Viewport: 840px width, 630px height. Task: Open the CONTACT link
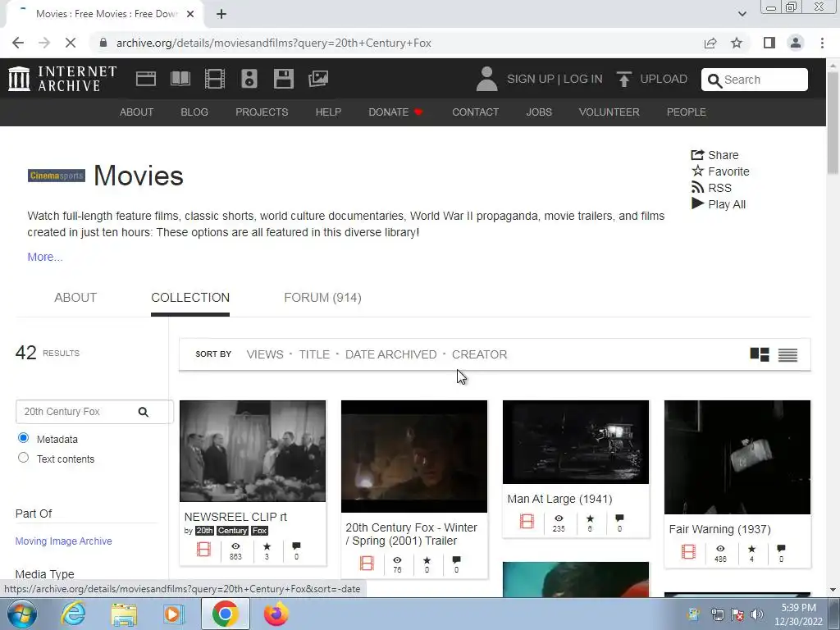pos(475,112)
